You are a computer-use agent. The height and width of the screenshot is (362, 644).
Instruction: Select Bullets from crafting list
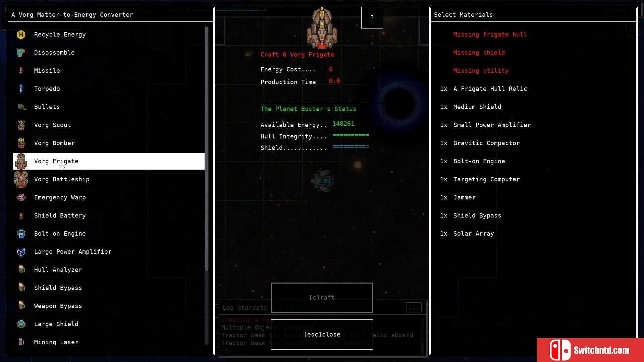(46, 107)
